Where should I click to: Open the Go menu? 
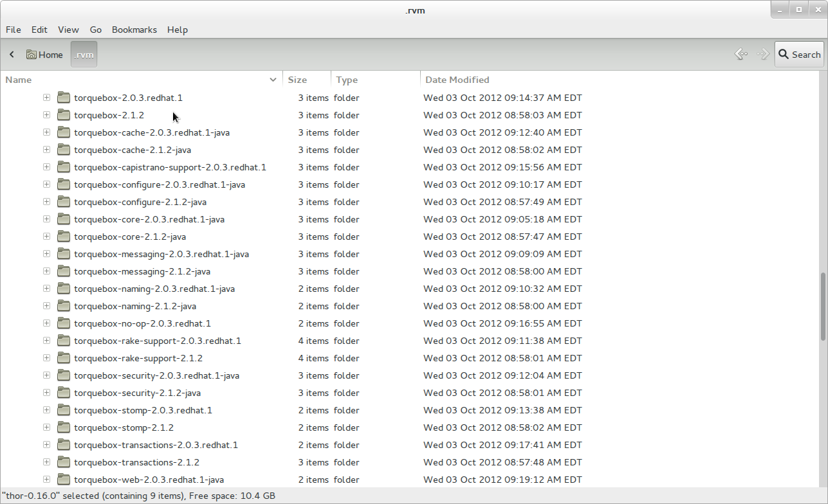(x=96, y=30)
